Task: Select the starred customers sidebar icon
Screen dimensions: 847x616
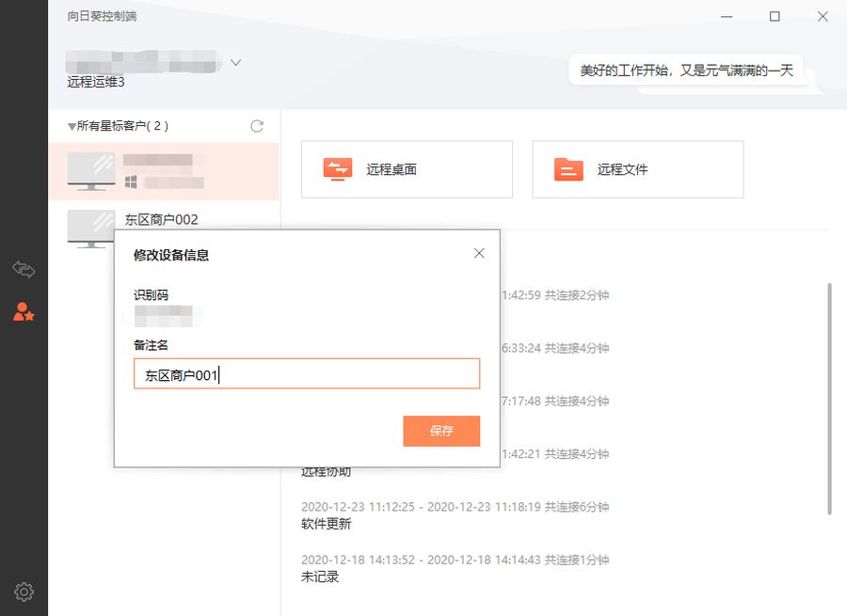Action: [x=24, y=311]
